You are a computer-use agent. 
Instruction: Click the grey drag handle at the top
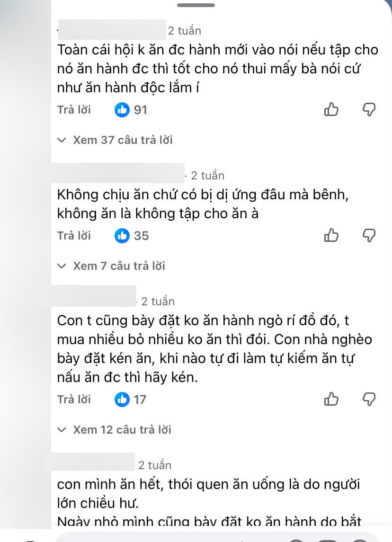(x=196, y=6)
